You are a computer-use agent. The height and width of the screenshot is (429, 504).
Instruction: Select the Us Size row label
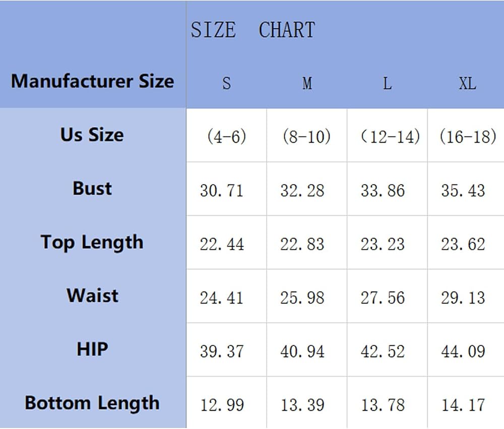[92, 135]
